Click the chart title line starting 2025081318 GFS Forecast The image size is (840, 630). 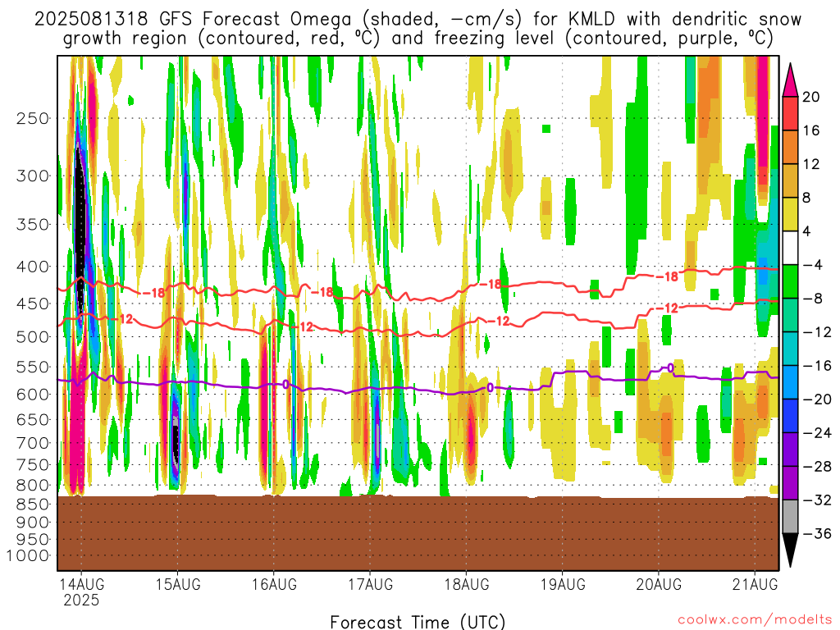[x=418, y=20]
